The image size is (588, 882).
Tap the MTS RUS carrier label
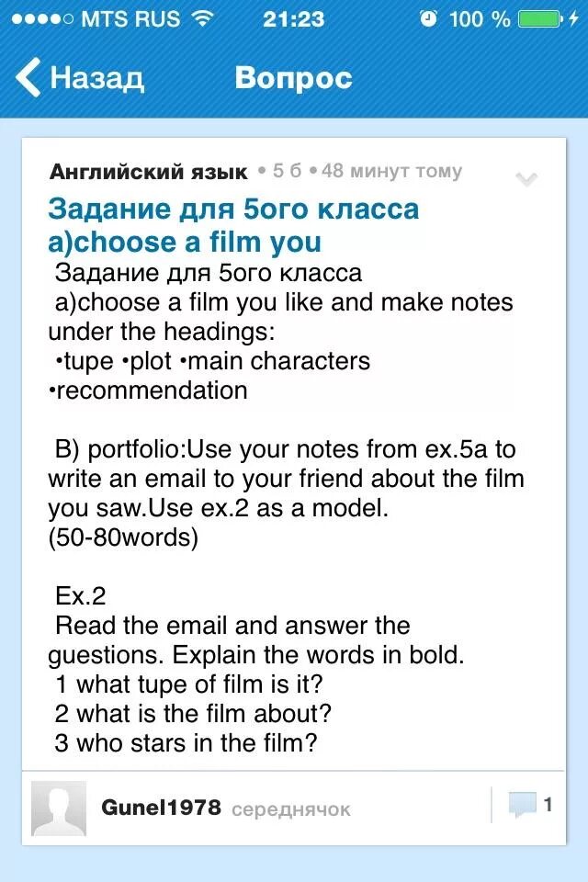coord(130,19)
